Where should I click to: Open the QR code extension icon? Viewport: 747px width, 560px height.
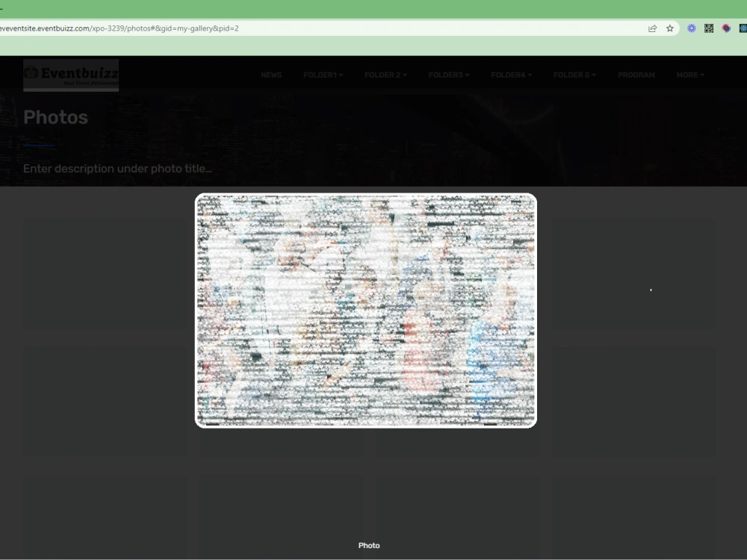(x=708, y=28)
